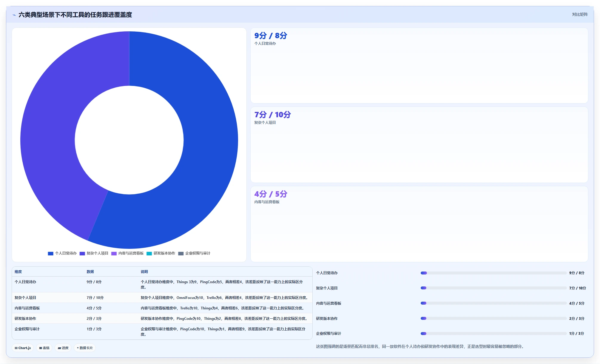
Task: Click the 9分 / 8分 data card heading
Action: [271, 36]
